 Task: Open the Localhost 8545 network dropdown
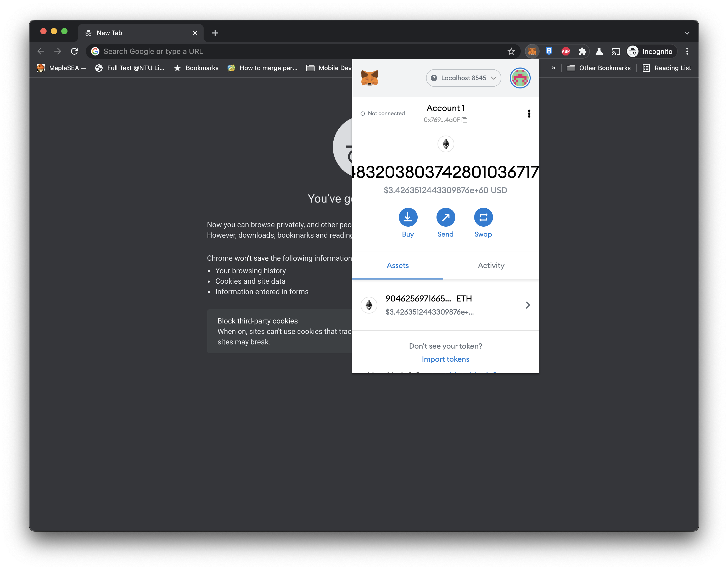(463, 78)
